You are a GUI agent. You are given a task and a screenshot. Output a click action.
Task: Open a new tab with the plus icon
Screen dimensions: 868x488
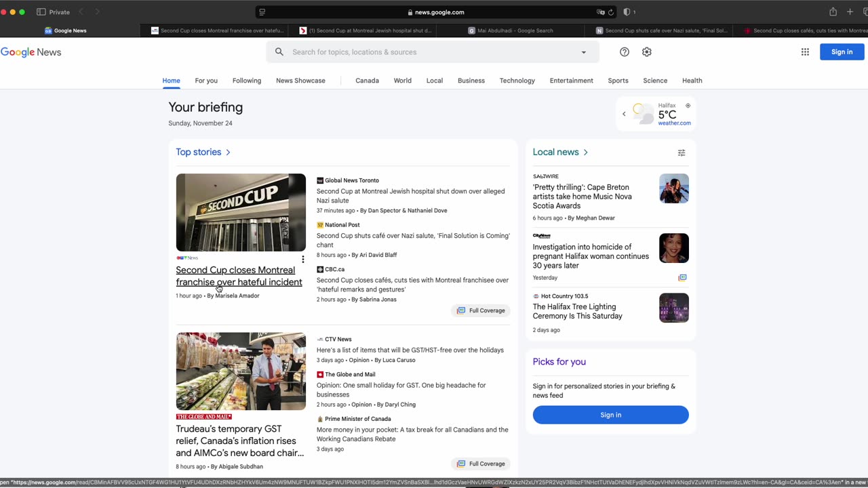click(850, 12)
